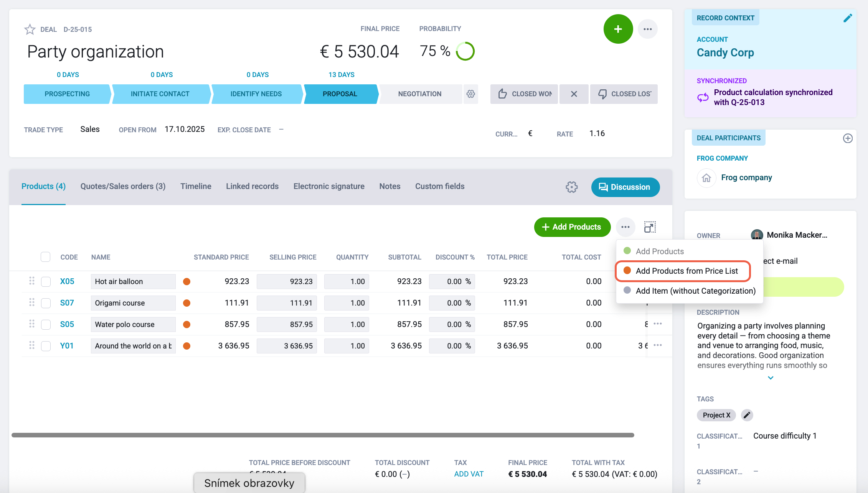Open the Discussion panel
The width and height of the screenshot is (868, 493).
(625, 187)
